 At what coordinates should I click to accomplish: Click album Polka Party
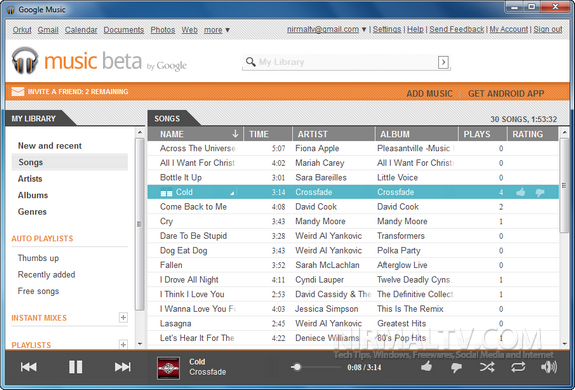[399, 250]
